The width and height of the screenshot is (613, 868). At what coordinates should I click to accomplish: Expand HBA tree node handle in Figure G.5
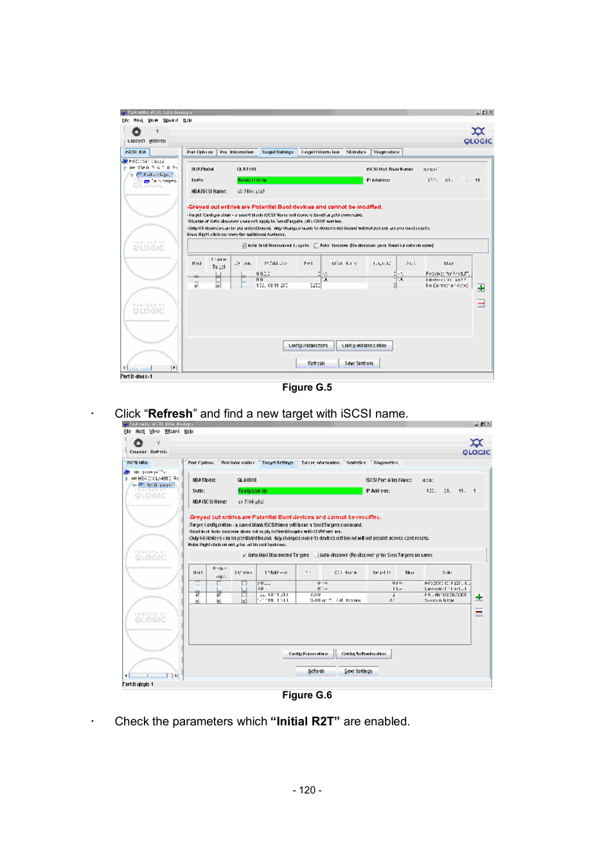[x=125, y=168]
